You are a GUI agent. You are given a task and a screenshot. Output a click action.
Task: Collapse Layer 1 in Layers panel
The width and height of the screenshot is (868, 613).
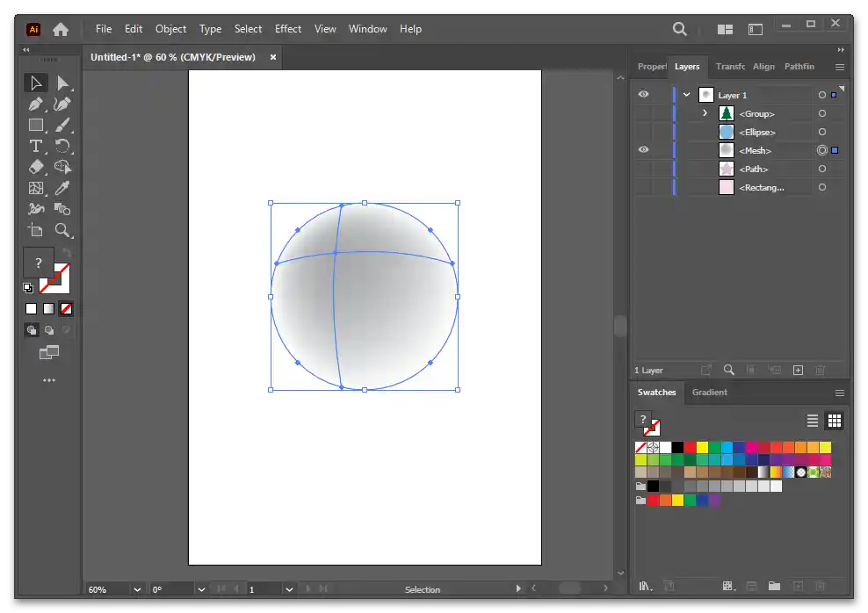686,95
